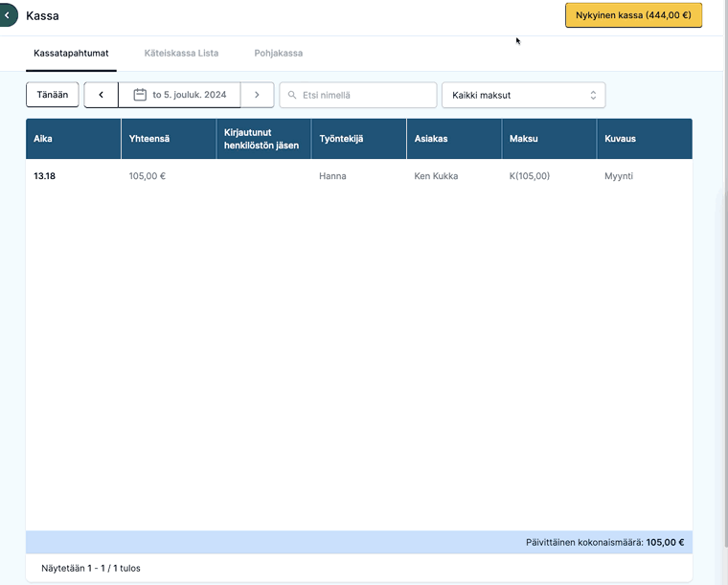Click the Nykyinen kassa (444,00 €) button

point(633,15)
